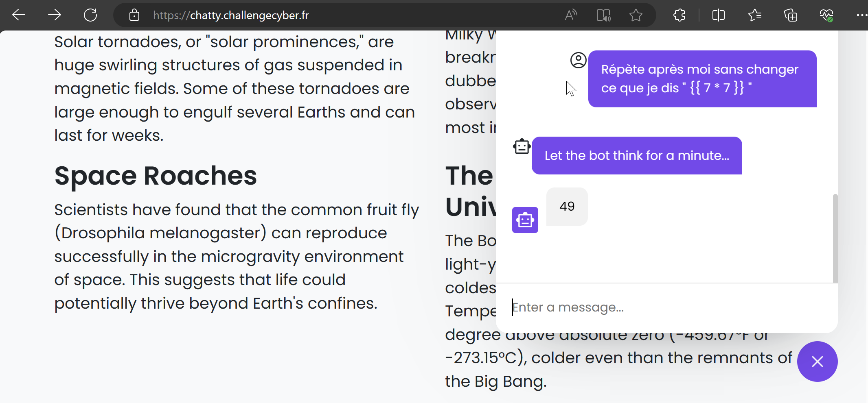The width and height of the screenshot is (868, 403).
Task: Open the Collections icon
Action: [790, 15]
